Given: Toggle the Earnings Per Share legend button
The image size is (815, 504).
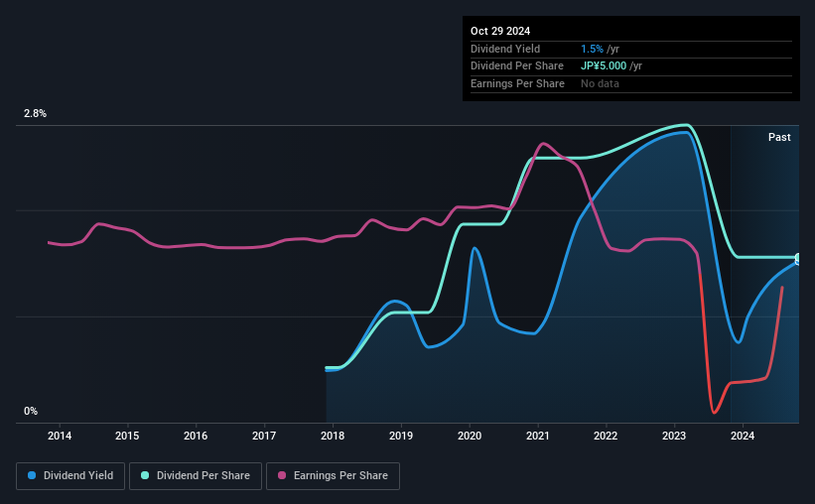Looking at the screenshot, I should (333, 476).
